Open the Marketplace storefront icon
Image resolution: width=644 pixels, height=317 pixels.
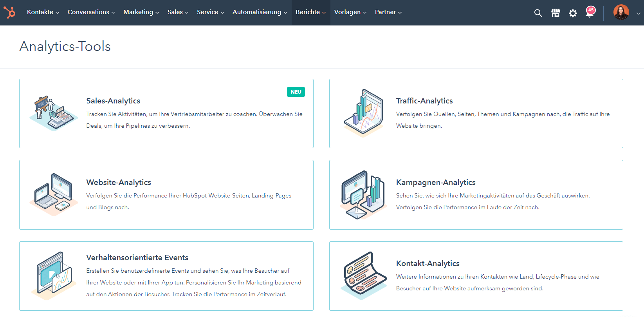556,13
